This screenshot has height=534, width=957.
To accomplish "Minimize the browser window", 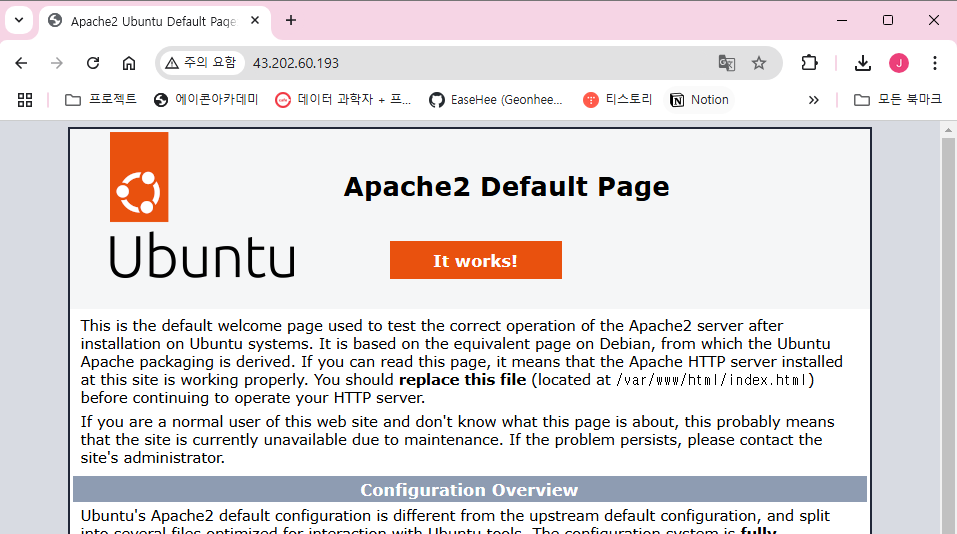I will (842, 20).
